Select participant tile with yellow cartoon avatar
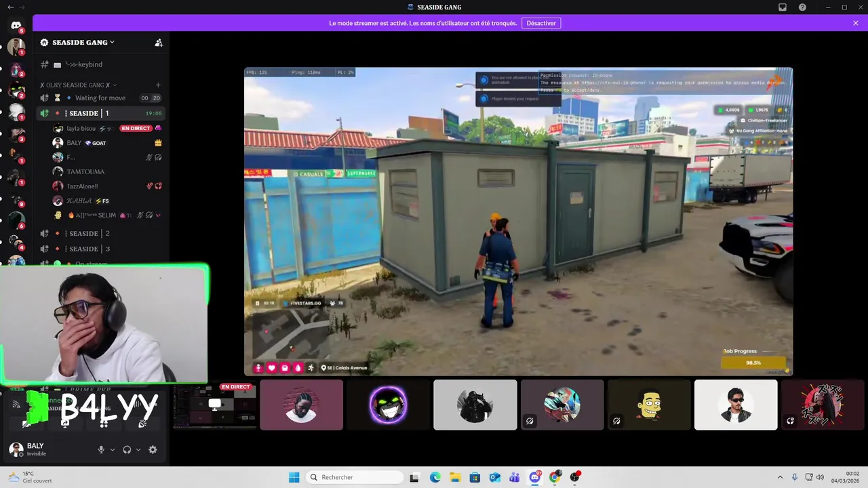This screenshot has width=868, height=488. [x=649, y=405]
